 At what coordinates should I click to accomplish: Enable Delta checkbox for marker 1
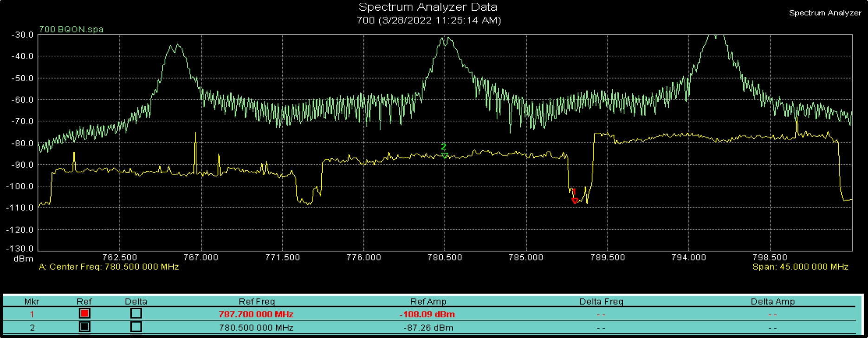[136, 314]
